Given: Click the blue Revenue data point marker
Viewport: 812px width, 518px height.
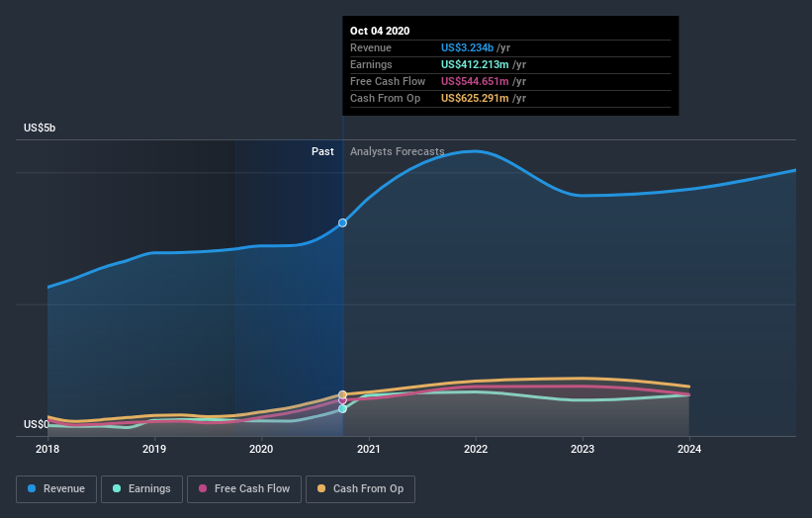Looking at the screenshot, I should pos(342,223).
